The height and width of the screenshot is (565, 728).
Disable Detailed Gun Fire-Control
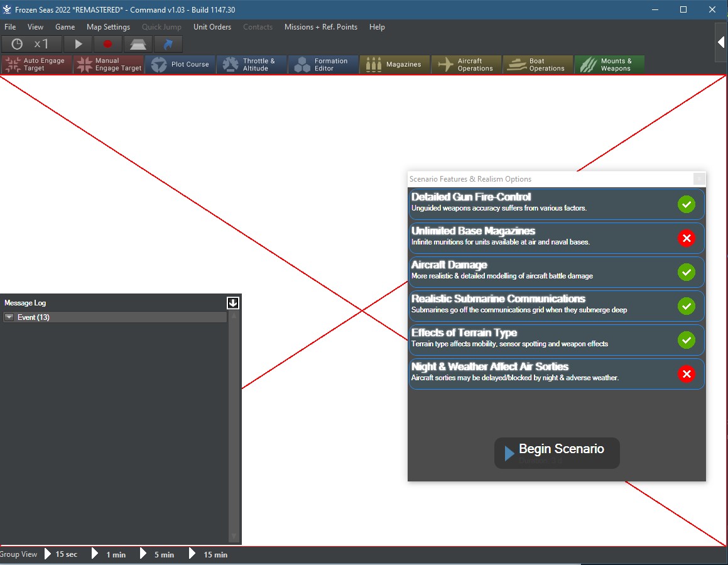pyautogui.click(x=687, y=204)
